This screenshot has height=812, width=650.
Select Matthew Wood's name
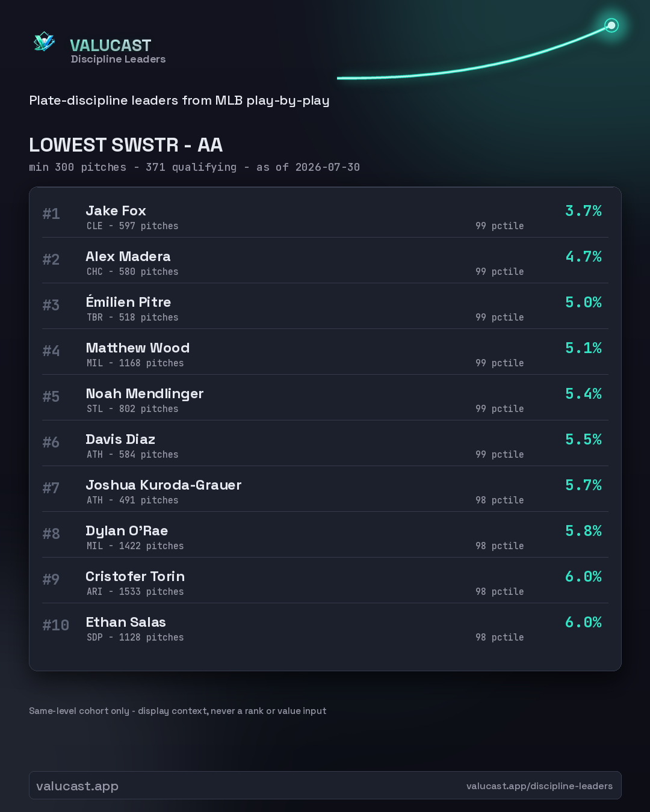click(138, 348)
